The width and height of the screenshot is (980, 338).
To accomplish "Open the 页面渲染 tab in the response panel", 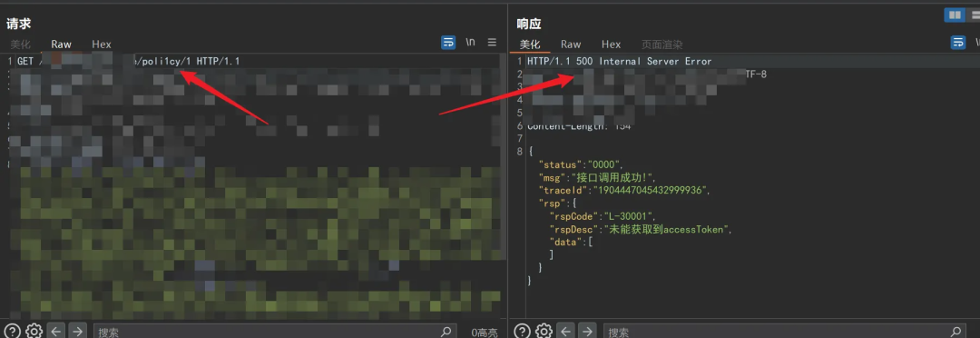I will click(x=661, y=45).
